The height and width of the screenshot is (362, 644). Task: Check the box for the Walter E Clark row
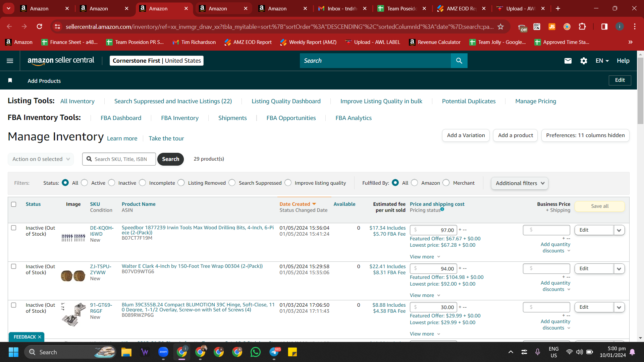coord(14,266)
